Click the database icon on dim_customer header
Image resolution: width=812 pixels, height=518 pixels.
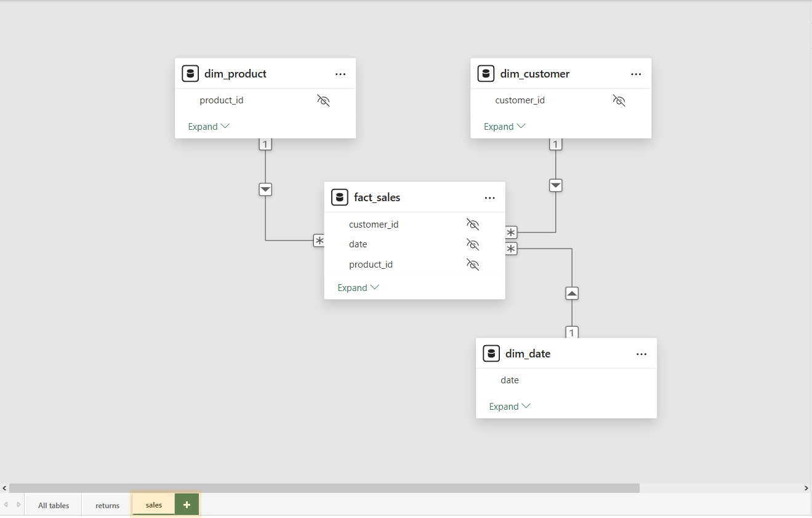(x=486, y=73)
